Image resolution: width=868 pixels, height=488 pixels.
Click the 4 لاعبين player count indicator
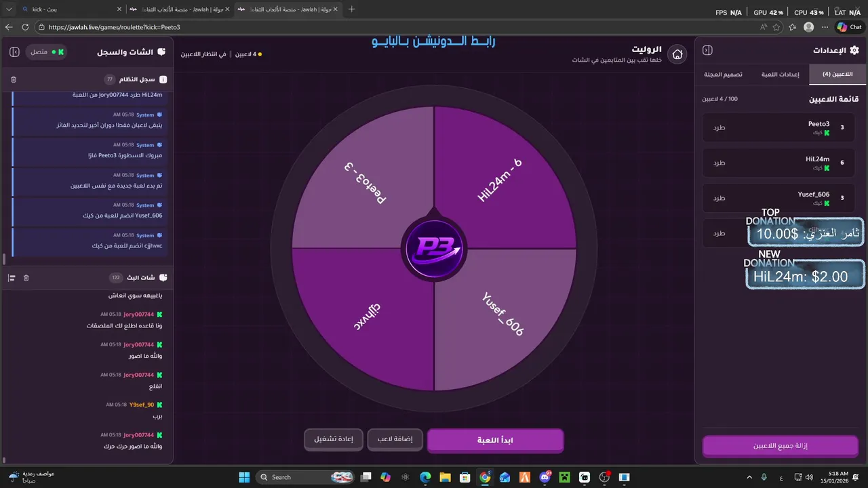(x=248, y=54)
